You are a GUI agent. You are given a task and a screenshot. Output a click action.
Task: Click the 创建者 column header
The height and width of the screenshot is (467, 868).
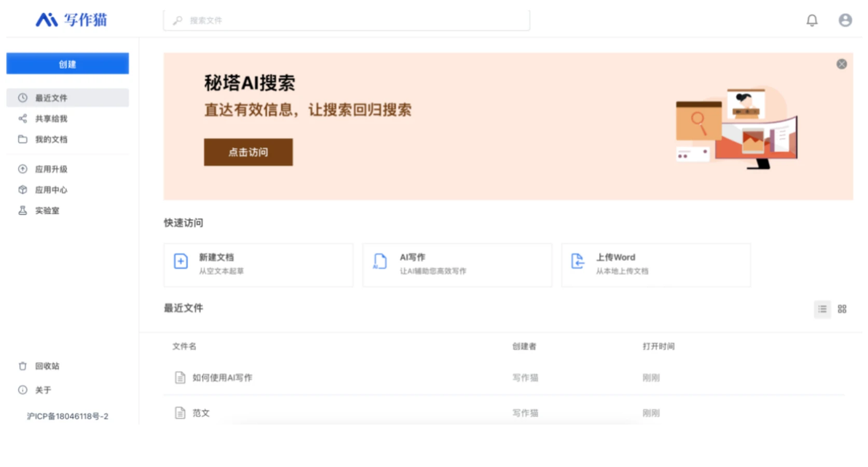tap(524, 346)
